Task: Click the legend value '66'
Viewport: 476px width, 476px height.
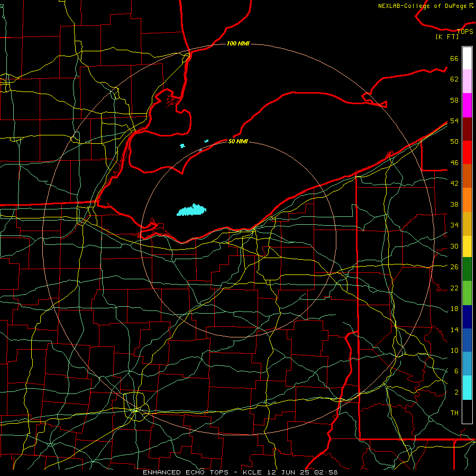Action: point(454,59)
